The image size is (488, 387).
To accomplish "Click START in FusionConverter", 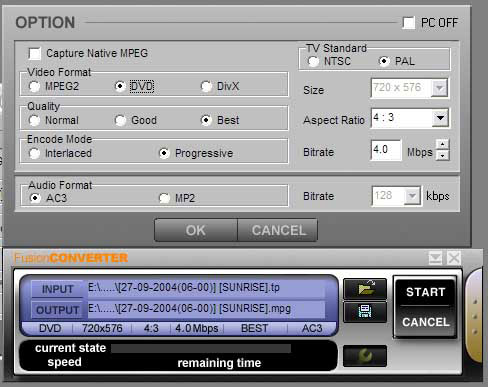I will click(425, 292).
